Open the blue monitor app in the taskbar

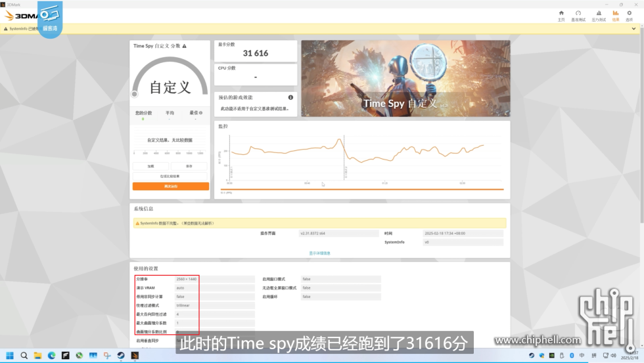click(x=93, y=356)
